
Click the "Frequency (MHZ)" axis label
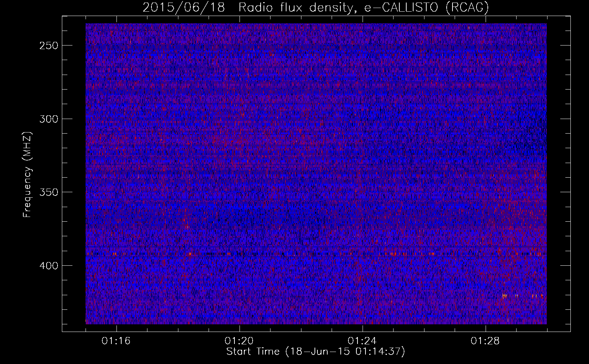[27, 175]
